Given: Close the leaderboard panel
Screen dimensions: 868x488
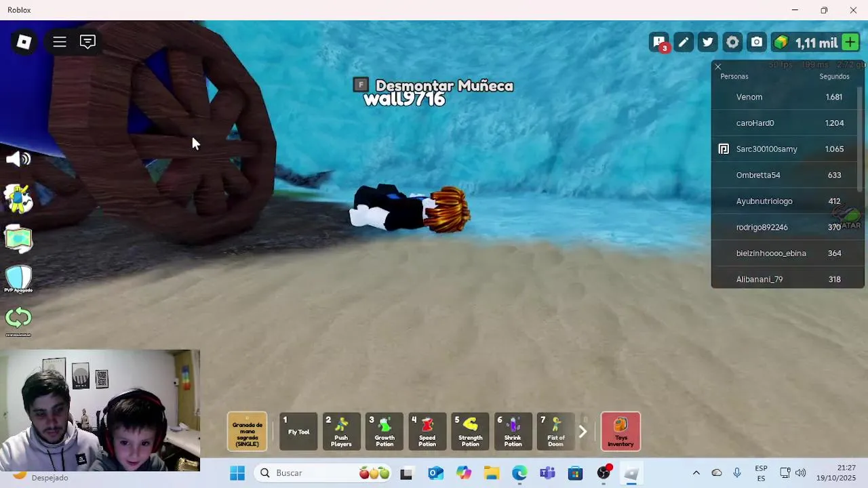Looking at the screenshot, I should pyautogui.click(x=718, y=66).
